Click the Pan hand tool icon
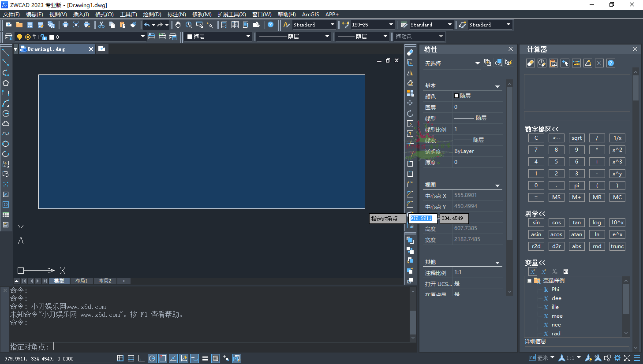 click(x=178, y=25)
